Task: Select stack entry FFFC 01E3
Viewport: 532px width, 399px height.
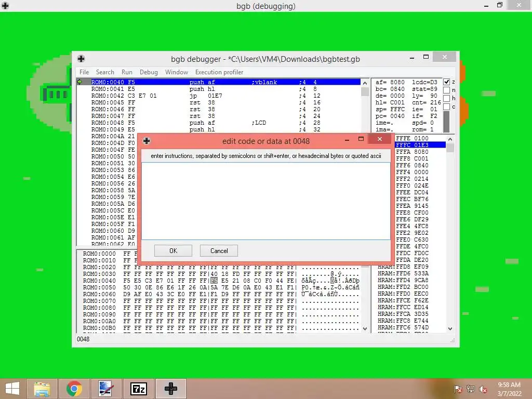Action: tap(420, 145)
